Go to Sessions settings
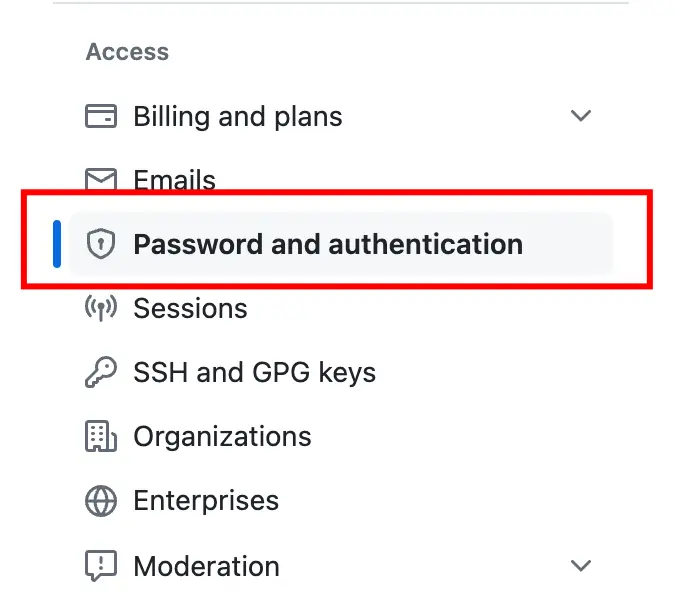 point(190,308)
